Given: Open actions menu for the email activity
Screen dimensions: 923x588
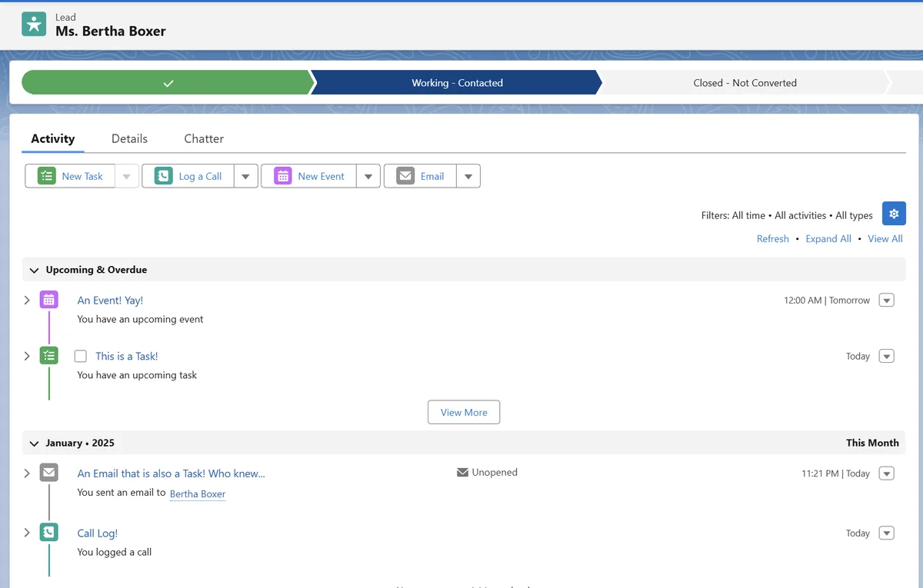Looking at the screenshot, I should 887,473.
